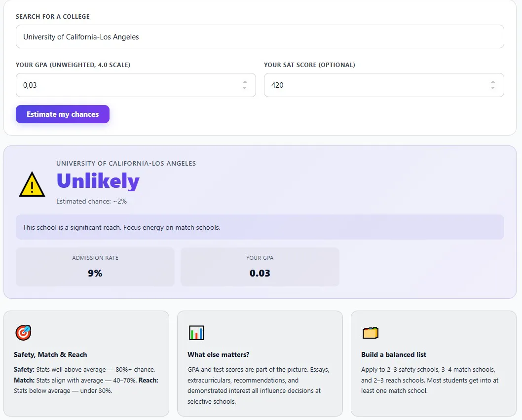Click the paragraph about essays and extracurriculars
522x420 pixels.
click(x=259, y=385)
